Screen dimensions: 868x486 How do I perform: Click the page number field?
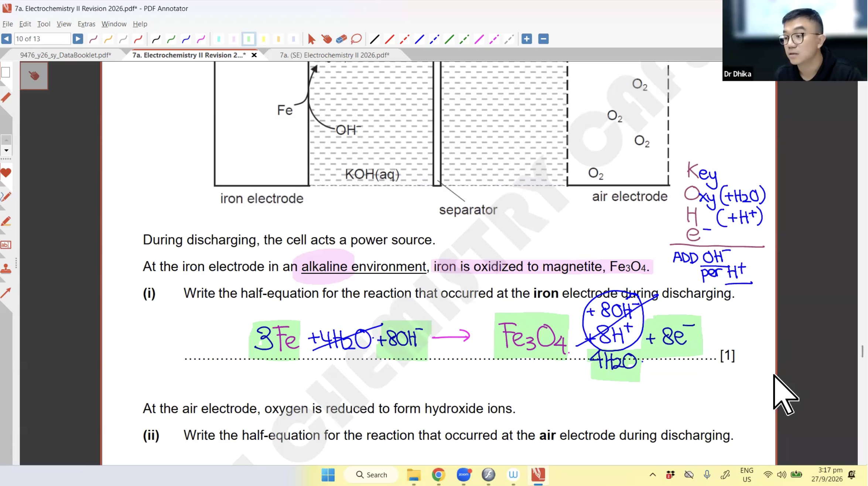(x=42, y=39)
